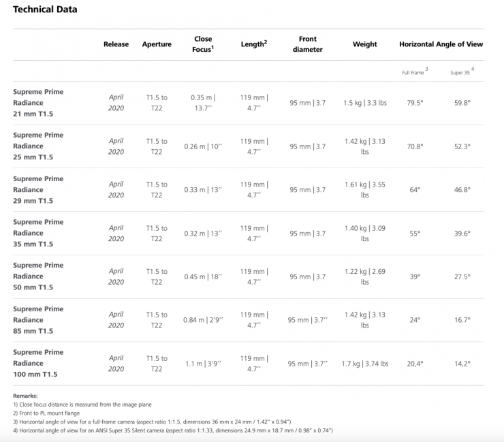Click the Front diameter column header
The image size is (504, 442).
(x=307, y=44)
